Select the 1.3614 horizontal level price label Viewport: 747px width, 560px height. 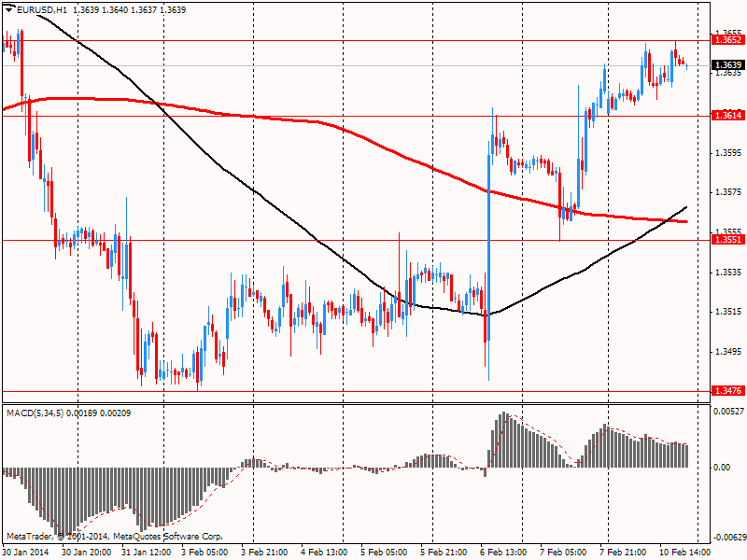[727, 115]
